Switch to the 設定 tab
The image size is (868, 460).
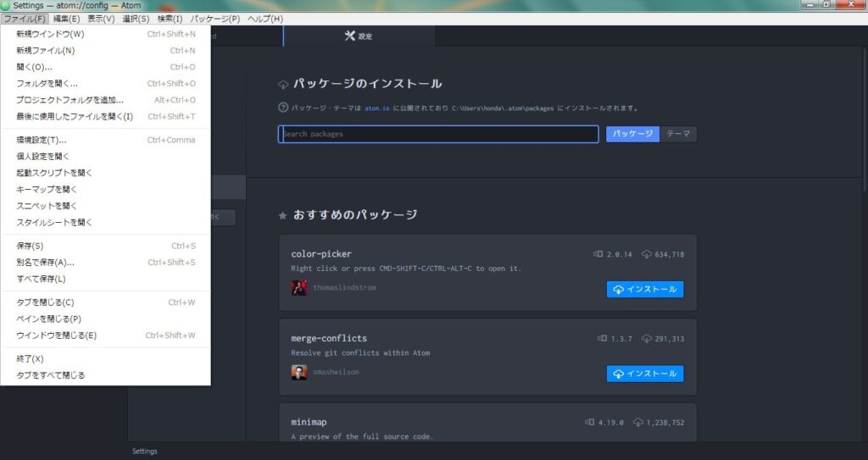[x=359, y=36]
